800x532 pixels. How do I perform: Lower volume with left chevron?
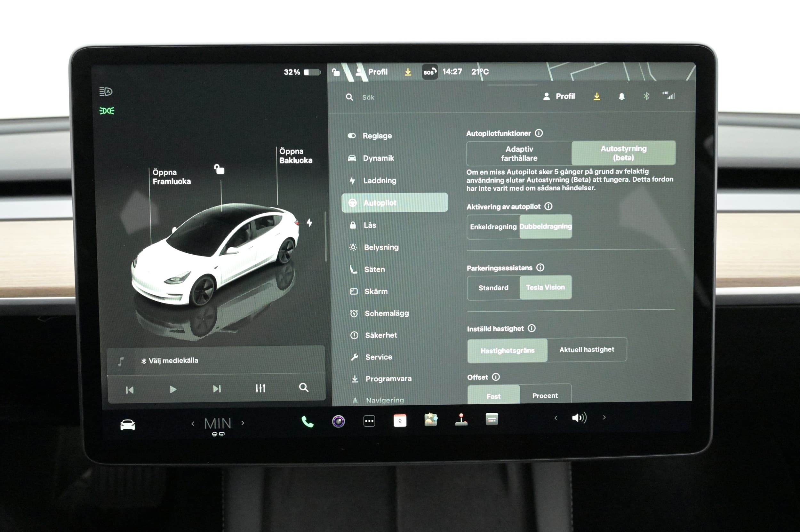[556, 418]
